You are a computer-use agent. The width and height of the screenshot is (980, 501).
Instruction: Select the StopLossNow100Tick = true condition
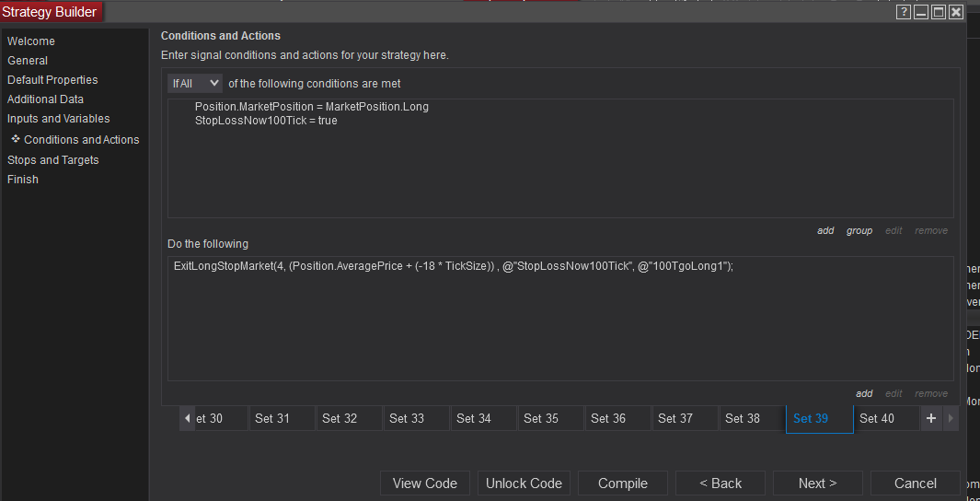point(266,121)
